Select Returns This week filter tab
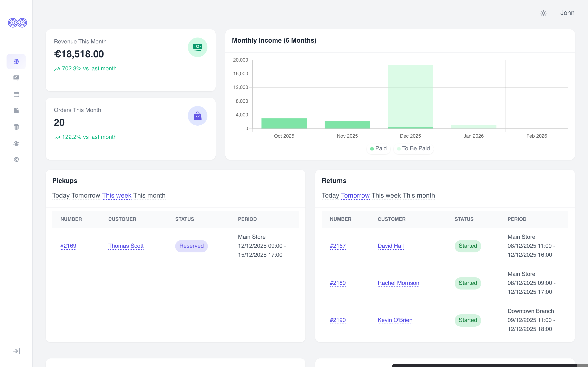588x367 pixels. click(386, 195)
